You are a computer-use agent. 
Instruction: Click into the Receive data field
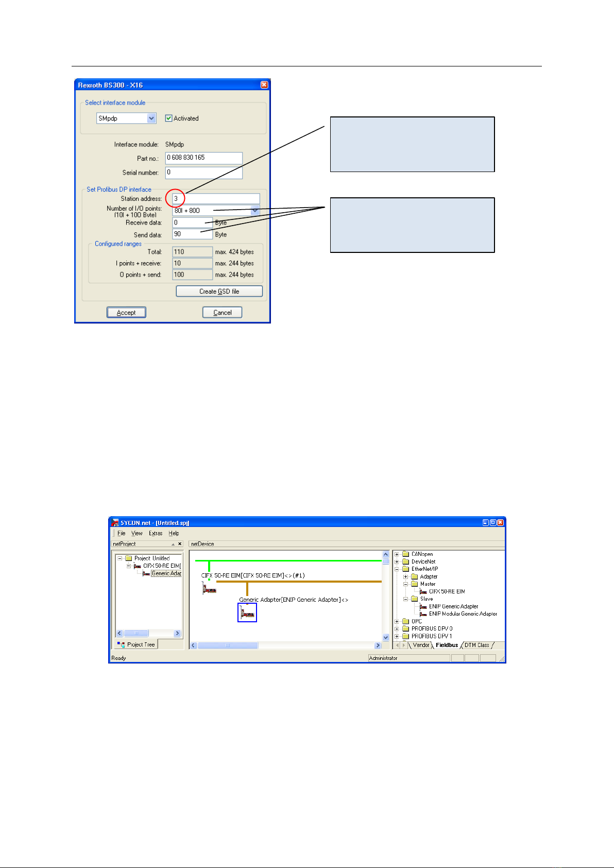click(x=193, y=223)
